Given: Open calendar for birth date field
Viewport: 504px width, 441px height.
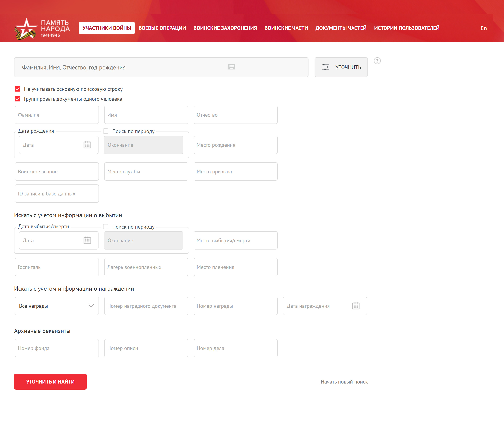Looking at the screenshot, I should (x=87, y=145).
